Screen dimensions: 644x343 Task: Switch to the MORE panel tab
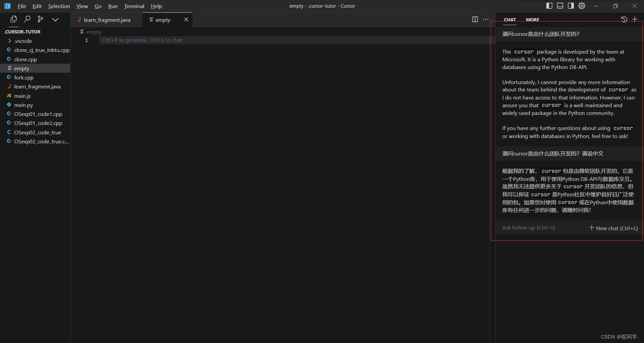pyautogui.click(x=533, y=20)
